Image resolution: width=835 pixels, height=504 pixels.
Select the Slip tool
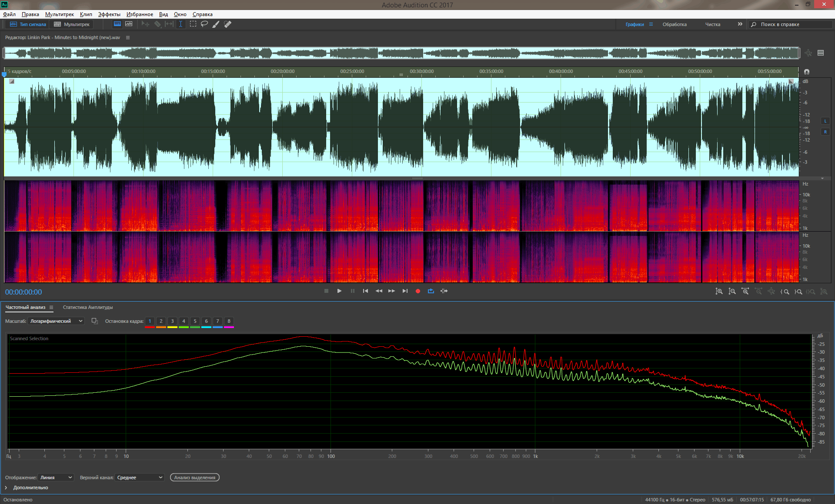(169, 24)
